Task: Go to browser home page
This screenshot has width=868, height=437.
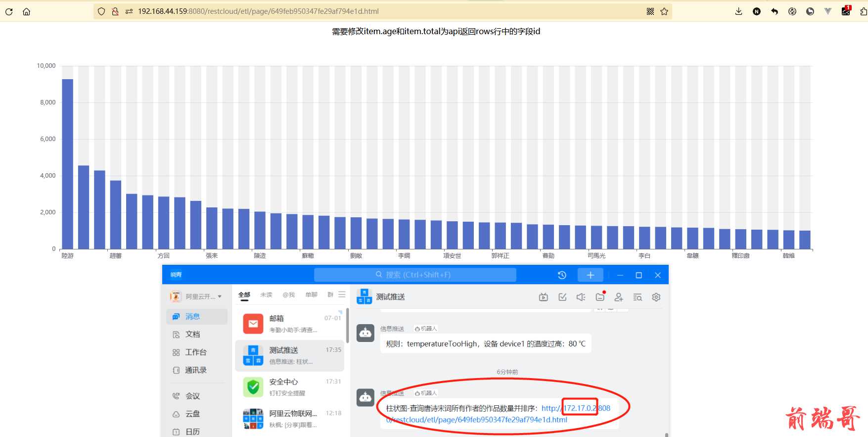Action: [26, 11]
